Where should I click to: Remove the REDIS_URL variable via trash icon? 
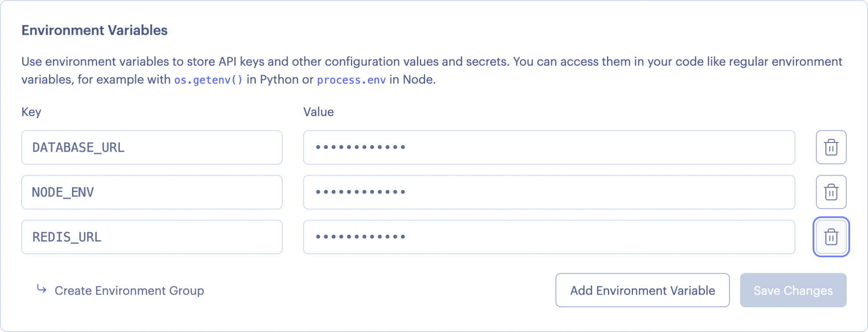(831, 237)
